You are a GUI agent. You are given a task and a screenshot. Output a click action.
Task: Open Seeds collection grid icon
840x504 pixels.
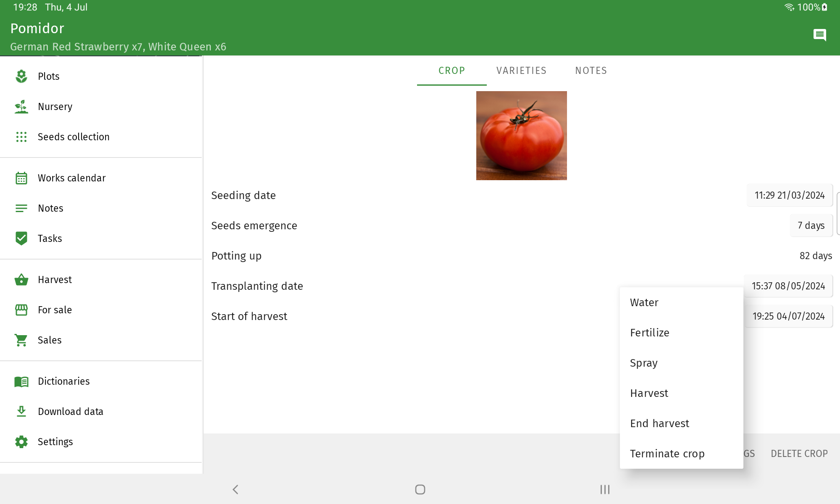(21, 137)
